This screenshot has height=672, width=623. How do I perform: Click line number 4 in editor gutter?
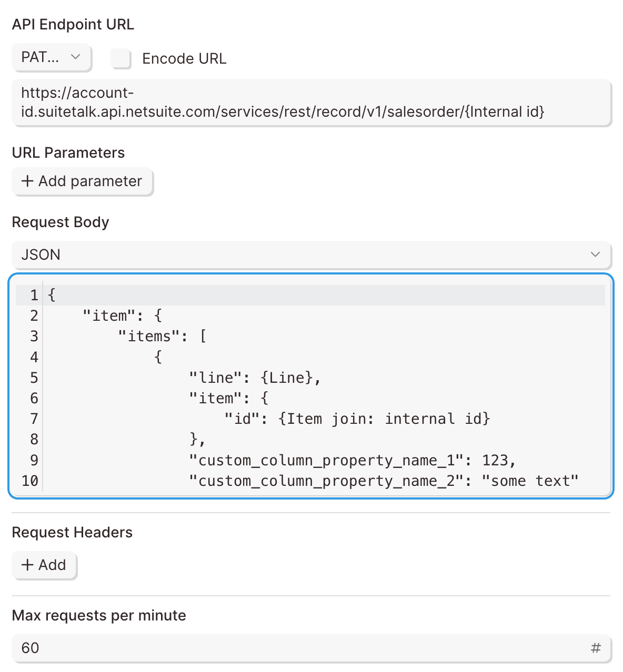34,358
